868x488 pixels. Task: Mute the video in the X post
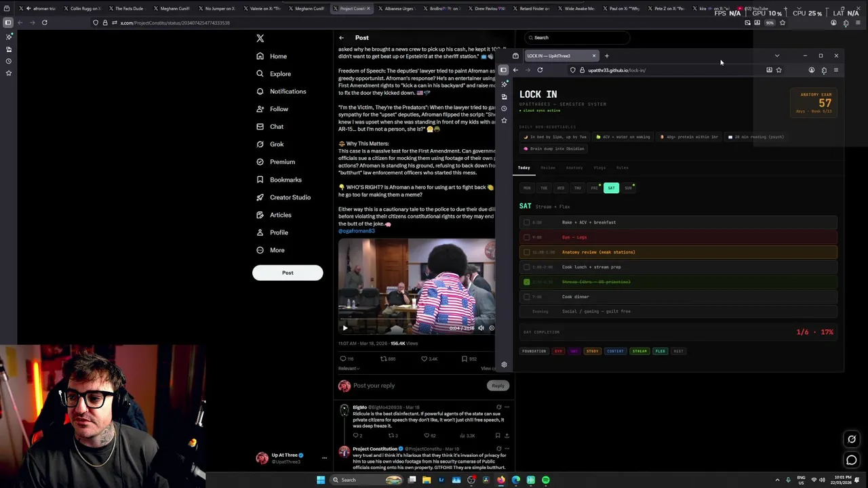tap(481, 328)
